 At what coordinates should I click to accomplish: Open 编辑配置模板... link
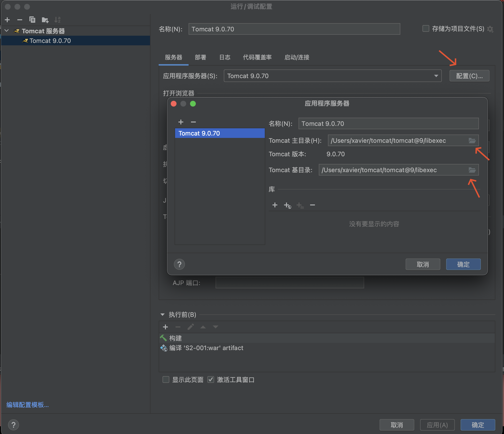tap(27, 405)
